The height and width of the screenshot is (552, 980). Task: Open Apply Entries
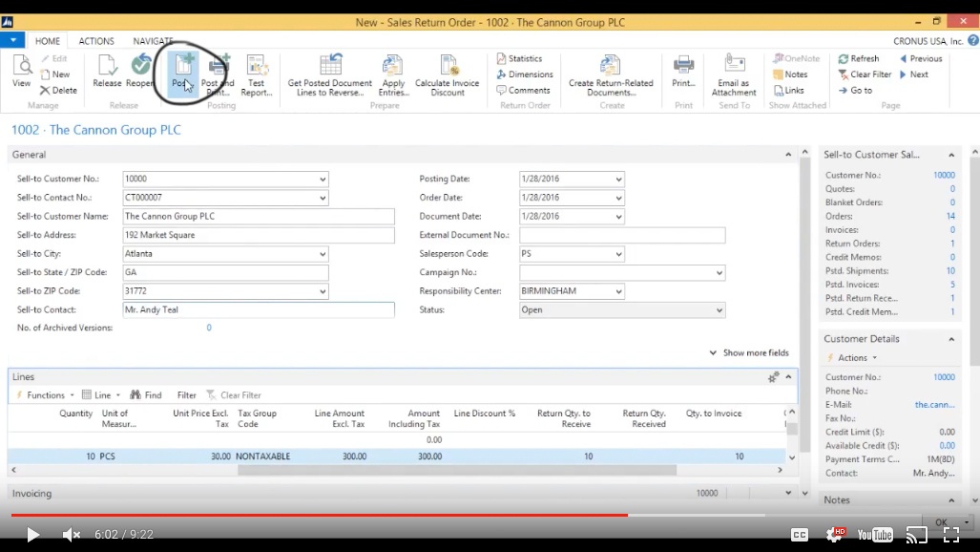(393, 74)
